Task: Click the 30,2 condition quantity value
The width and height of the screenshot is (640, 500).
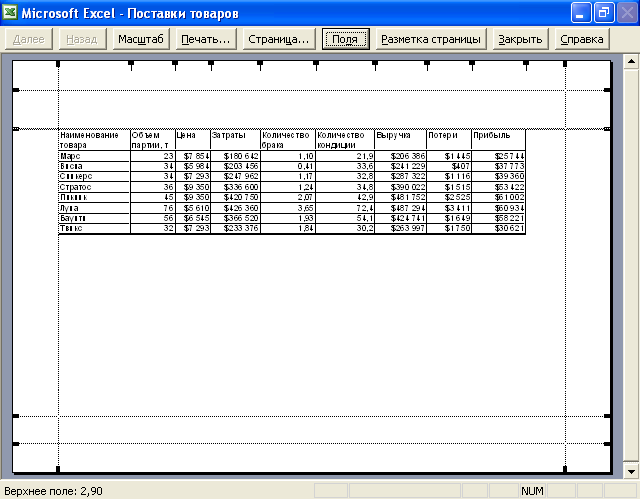Action: click(365, 229)
